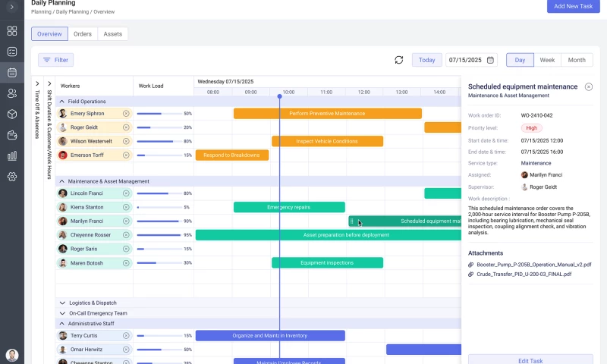Open the workers people icon in sidebar
This screenshot has width=607, height=364.
[12, 93]
